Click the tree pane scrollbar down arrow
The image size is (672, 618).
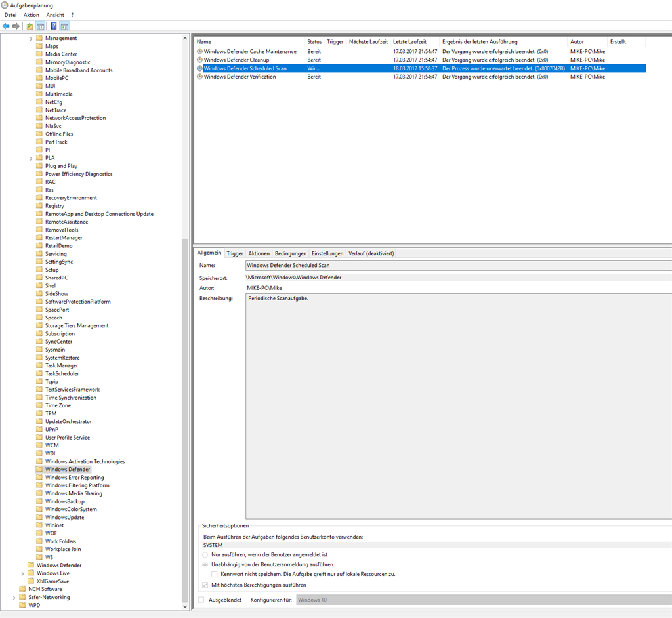point(185,606)
